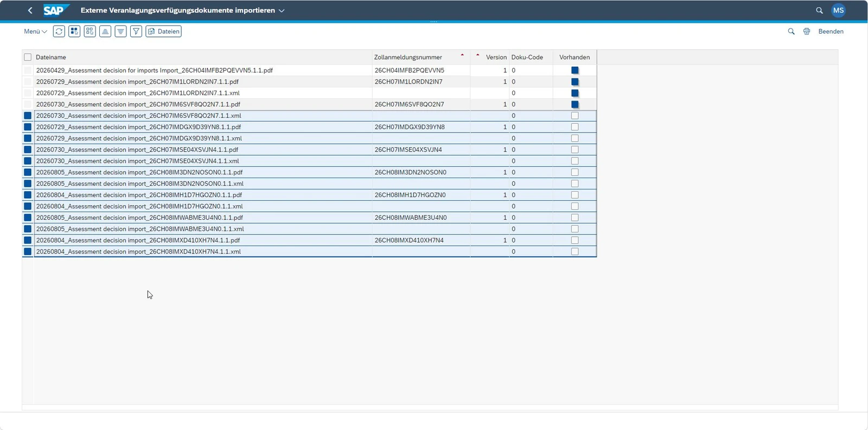Click the Beenden button
This screenshot has width=868, height=430.
pyautogui.click(x=831, y=31)
